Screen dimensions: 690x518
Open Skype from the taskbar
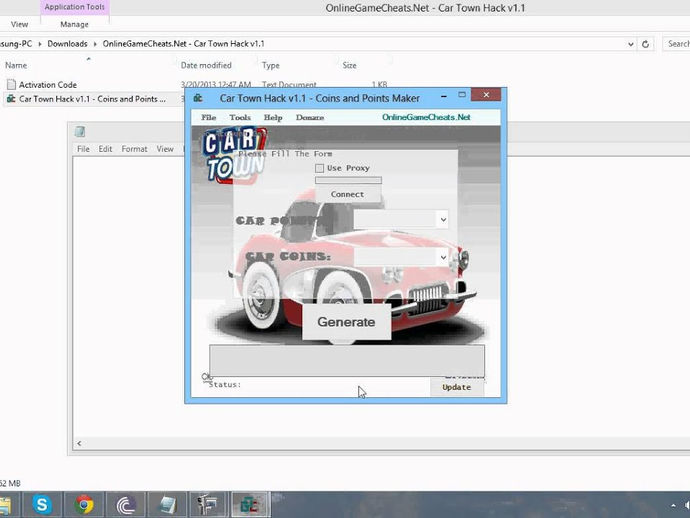coord(42,504)
